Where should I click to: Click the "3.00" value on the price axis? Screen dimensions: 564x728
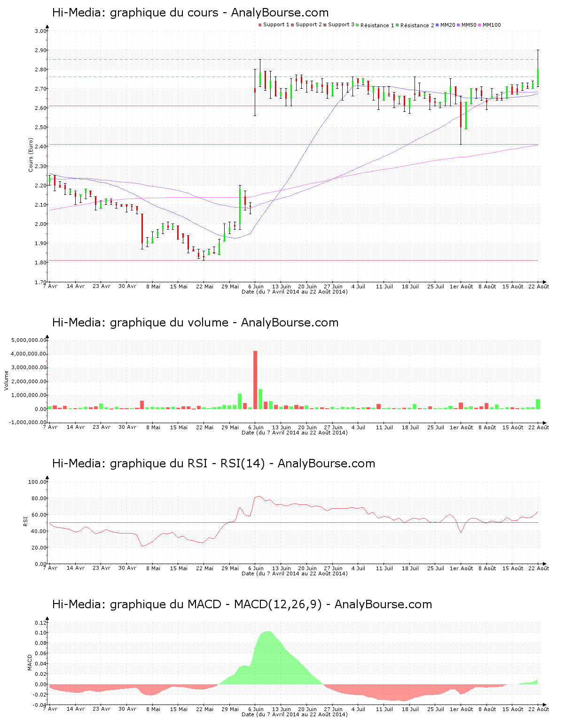pos(41,31)
